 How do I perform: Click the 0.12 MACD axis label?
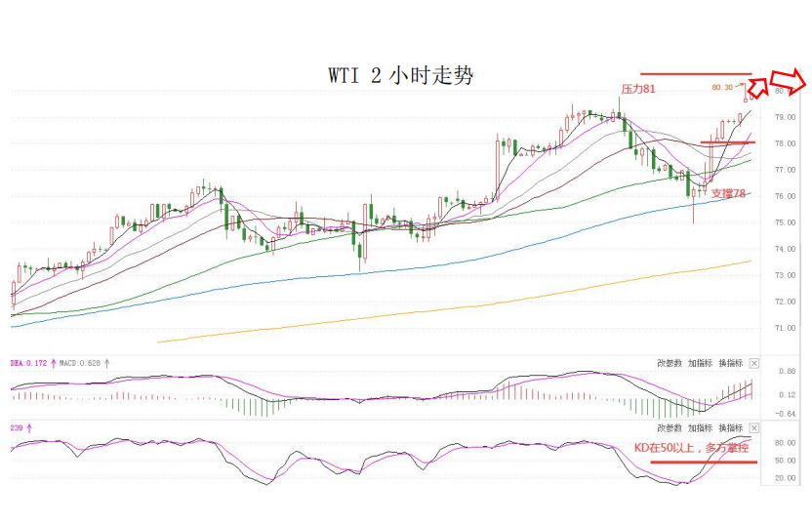[788, 395]
